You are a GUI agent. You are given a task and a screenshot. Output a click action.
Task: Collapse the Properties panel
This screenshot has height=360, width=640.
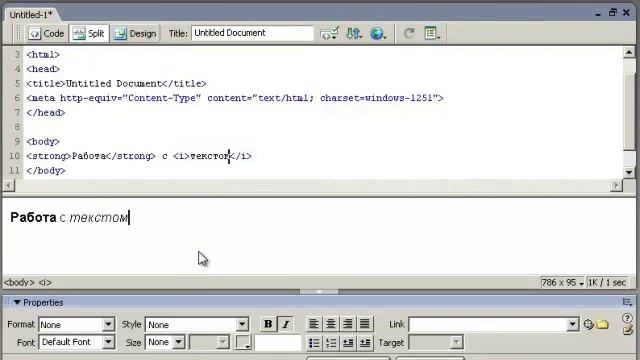pos(17,302)
